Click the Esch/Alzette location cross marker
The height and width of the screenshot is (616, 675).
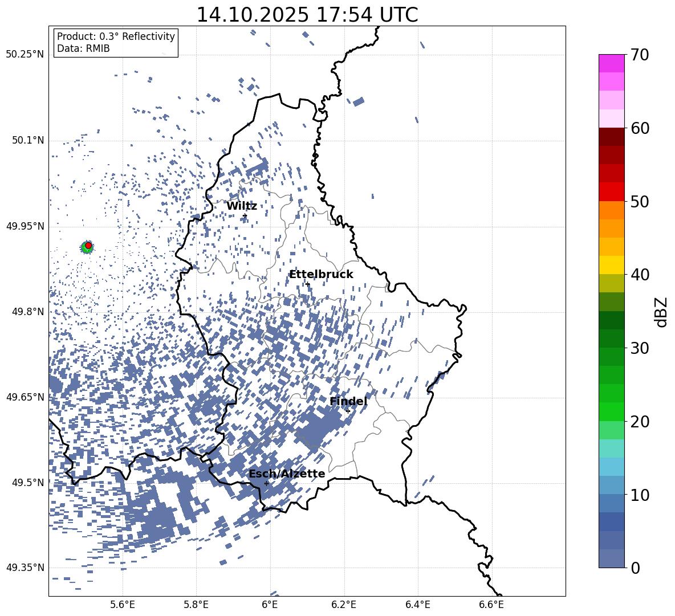266,483
